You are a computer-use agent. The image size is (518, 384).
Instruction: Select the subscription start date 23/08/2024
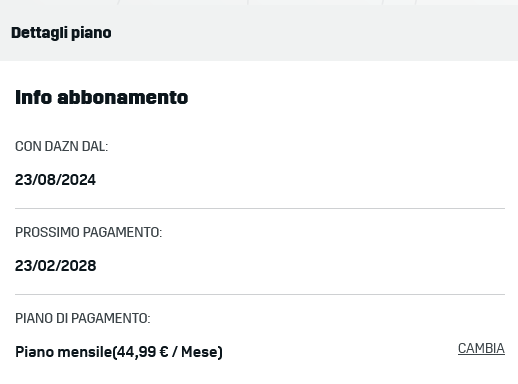(x=55, y=180)
